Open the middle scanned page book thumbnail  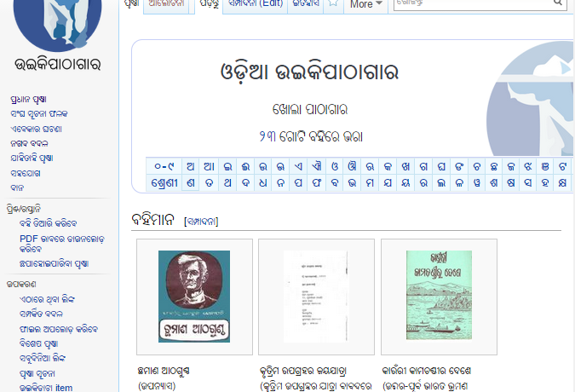[x=316, y=297]
